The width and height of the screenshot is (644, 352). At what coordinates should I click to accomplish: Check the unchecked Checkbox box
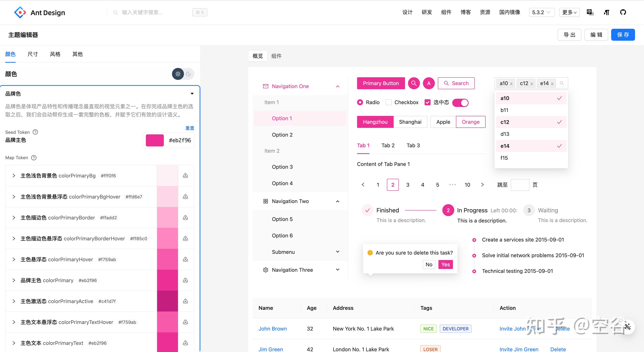pos(388,102)
